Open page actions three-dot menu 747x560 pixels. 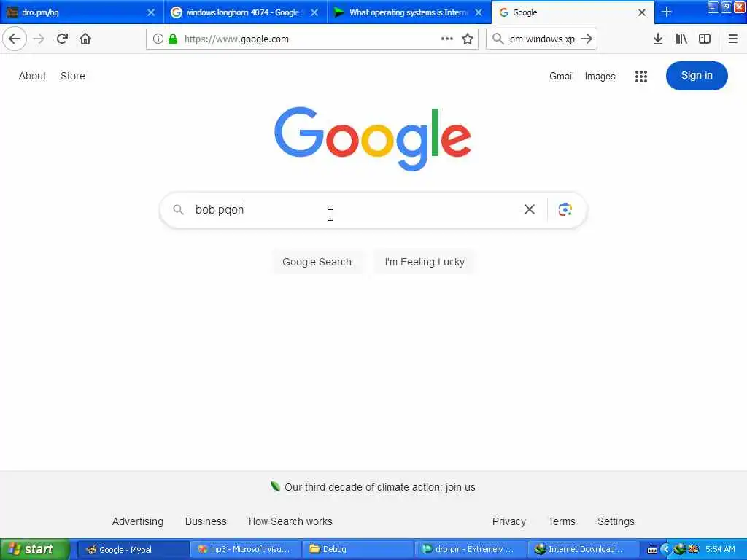[x=447, y=39]
